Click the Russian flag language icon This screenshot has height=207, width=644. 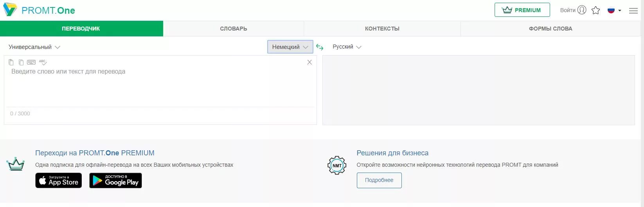coord(611,11)
